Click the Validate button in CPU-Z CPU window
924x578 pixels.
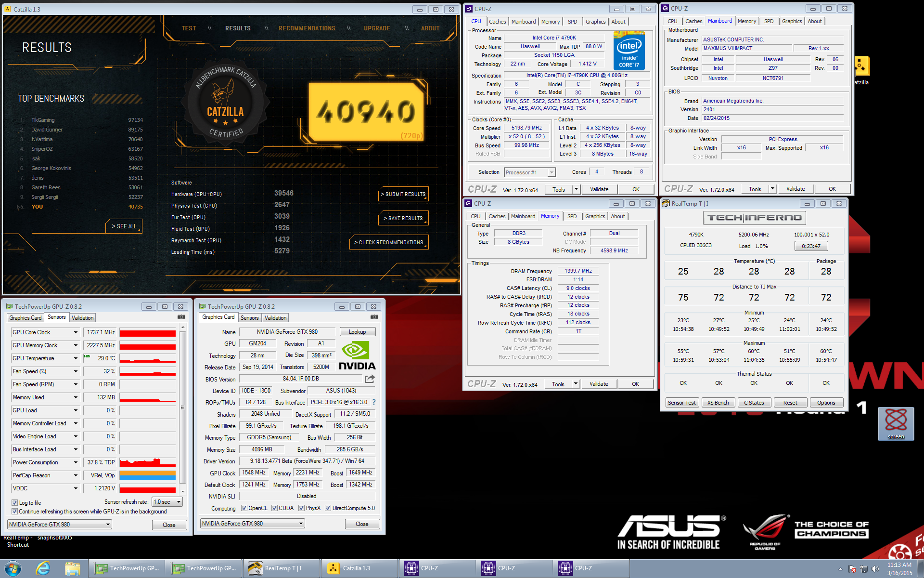pyautogui.click(x=599, y=189)
